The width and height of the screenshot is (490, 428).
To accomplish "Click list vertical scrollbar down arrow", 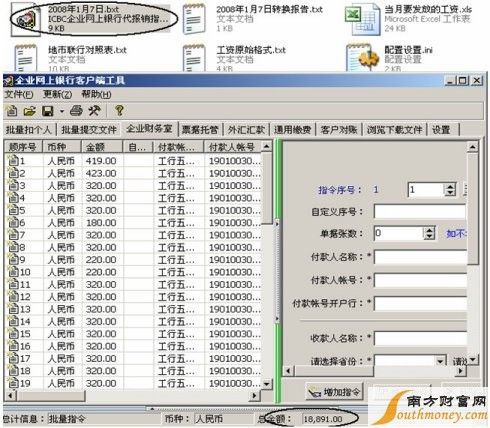I will (267, 384).
